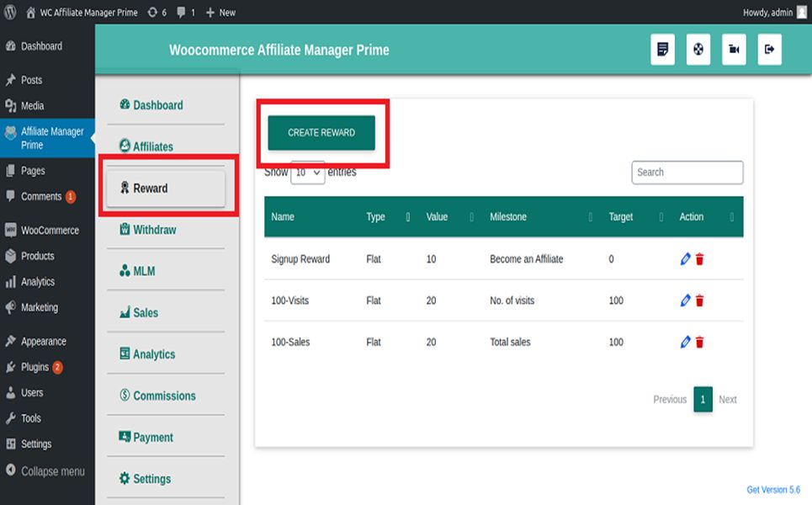Viewport: 812px width, 505px height.
Task: Click the document icon in header
Action: pos(663,50)
